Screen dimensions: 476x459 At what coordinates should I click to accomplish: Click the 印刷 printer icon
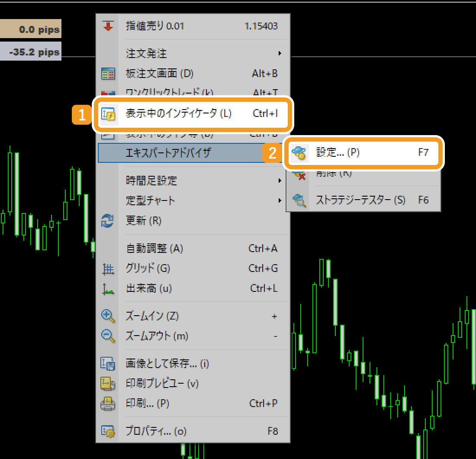click(x=108, y=404)
